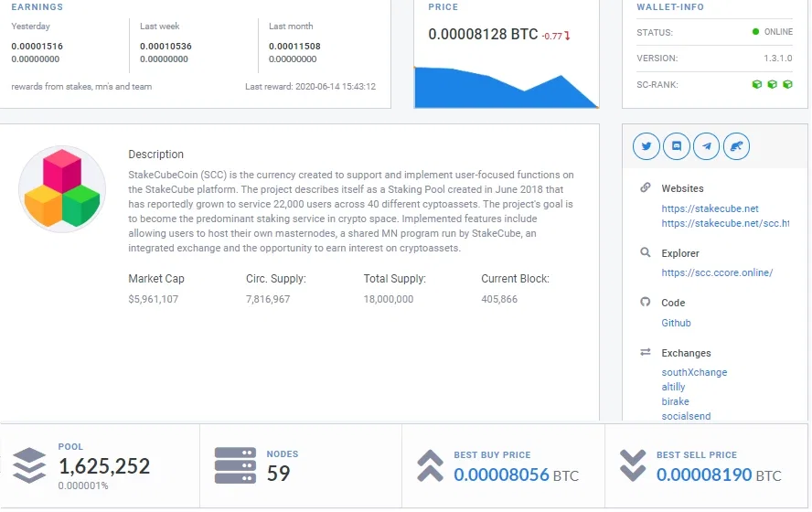The image size is (812, 512).
Task: Click the first green SC-Rank cube
Action: coord(756,84)
